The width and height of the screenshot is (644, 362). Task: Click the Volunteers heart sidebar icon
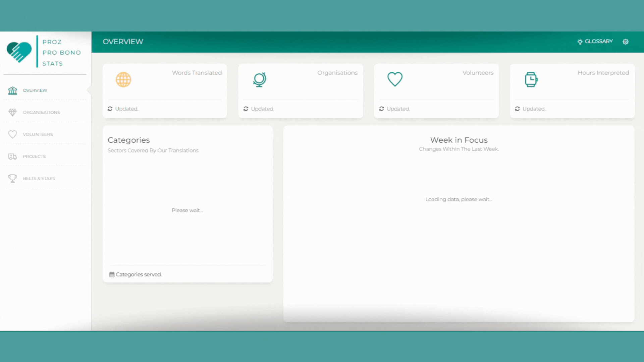coord(12,134)
